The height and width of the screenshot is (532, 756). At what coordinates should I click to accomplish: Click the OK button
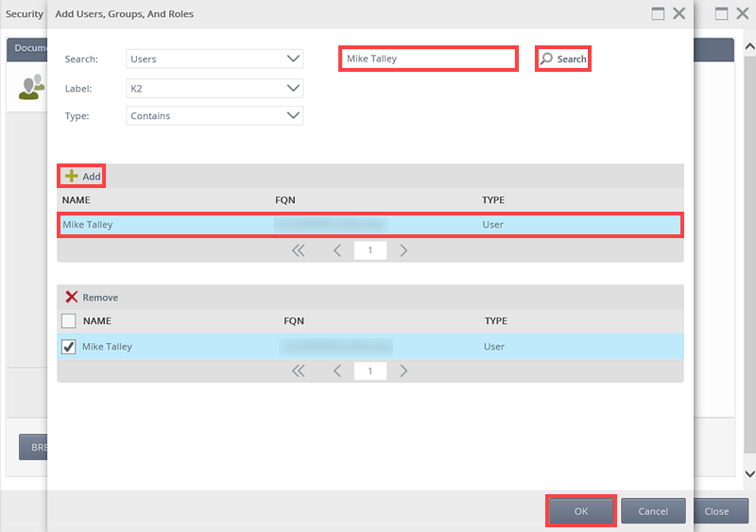(581, 511)
